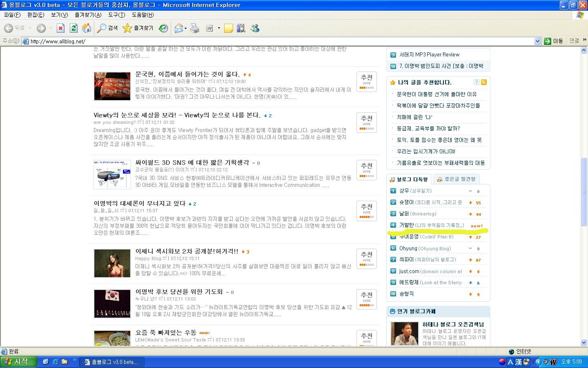The width and height of the screenshot is (588, 368).
Task: Vote 추천 on 이제니 섹시화보 post
Action: [x=366, y=258]
